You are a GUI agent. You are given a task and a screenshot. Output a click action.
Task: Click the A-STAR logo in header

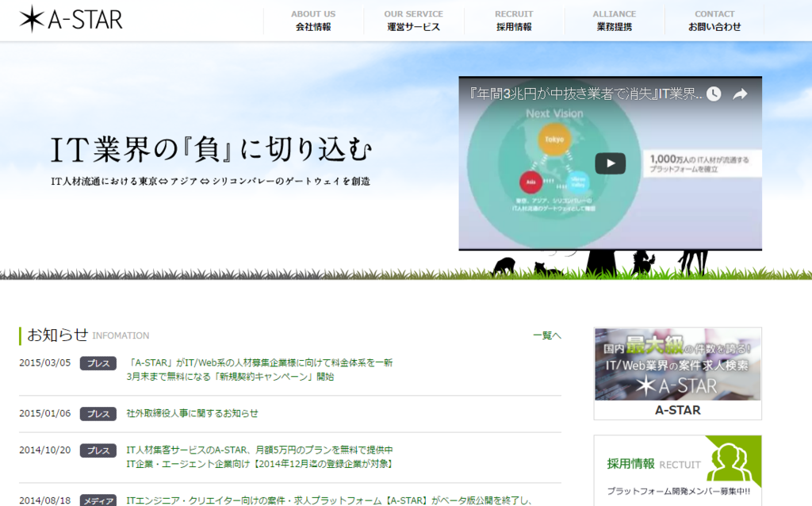point(71,19)
